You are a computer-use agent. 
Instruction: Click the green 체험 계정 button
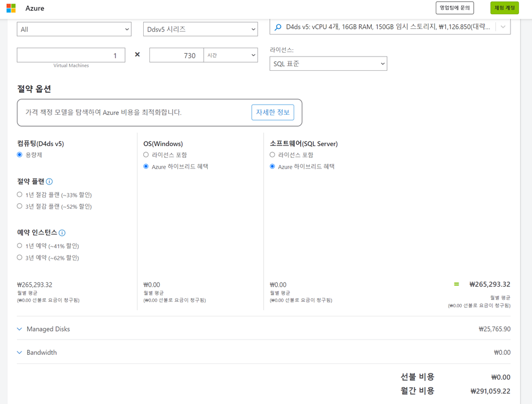504,8
